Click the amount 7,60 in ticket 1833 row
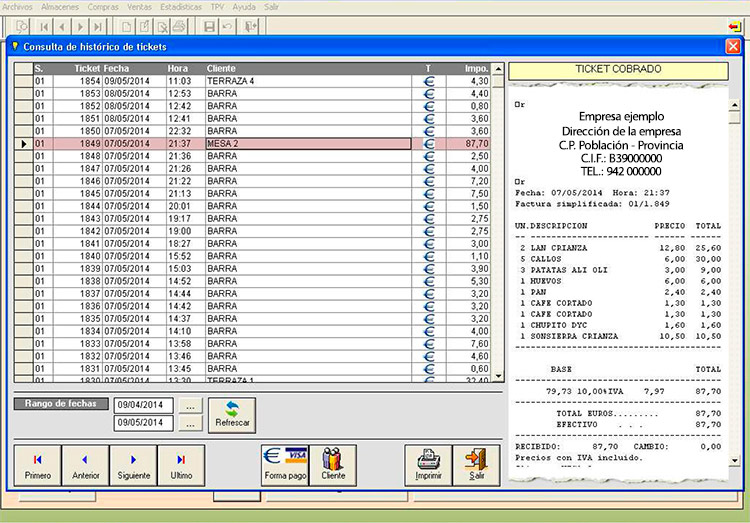Screen dimensions: 750x523 coord(480,344)
